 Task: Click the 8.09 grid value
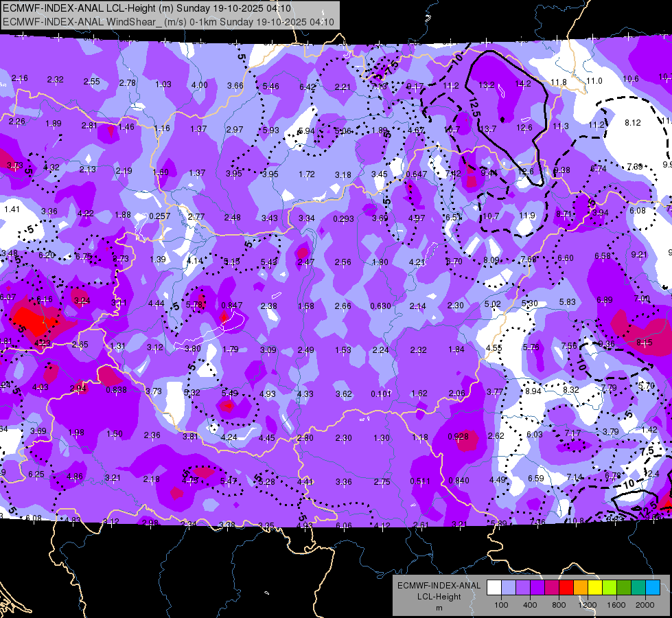491,260
